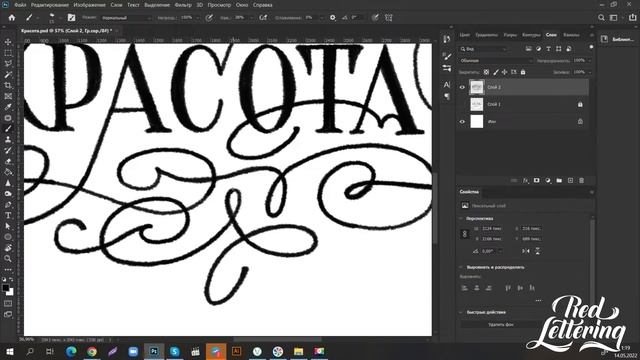The image size is (640, 360).
Task: Select the Zoom magnifier tool
Action: coord(8,258)
